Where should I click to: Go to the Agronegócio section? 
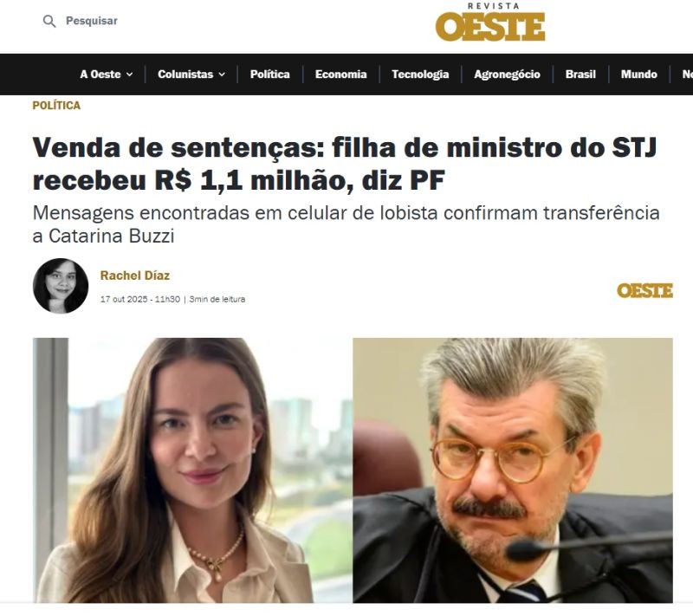pyautogui.click(x=507, y=75)
